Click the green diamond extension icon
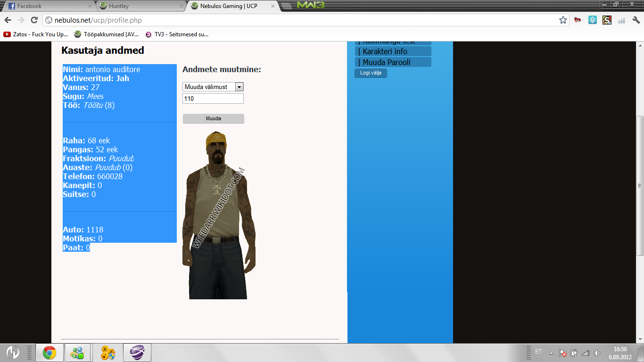Image resolution: width=644 pixels, height=362 pixels. click(593, 20)
